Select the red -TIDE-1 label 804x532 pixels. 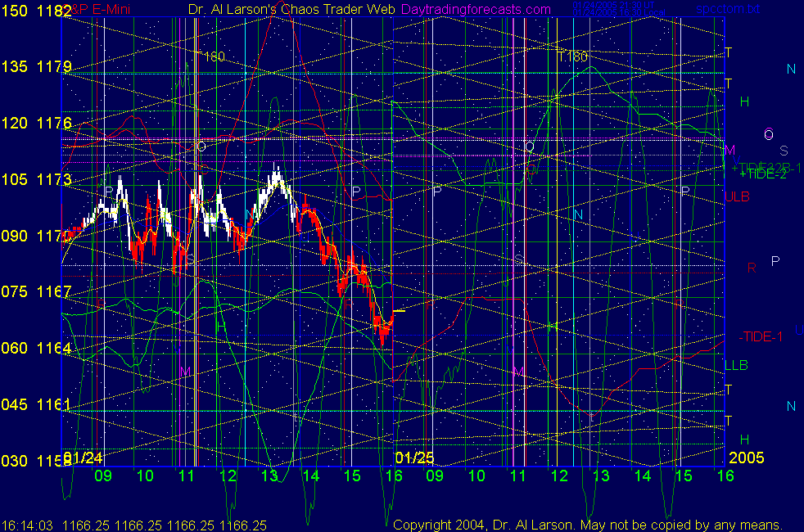(x=761, y=336)
